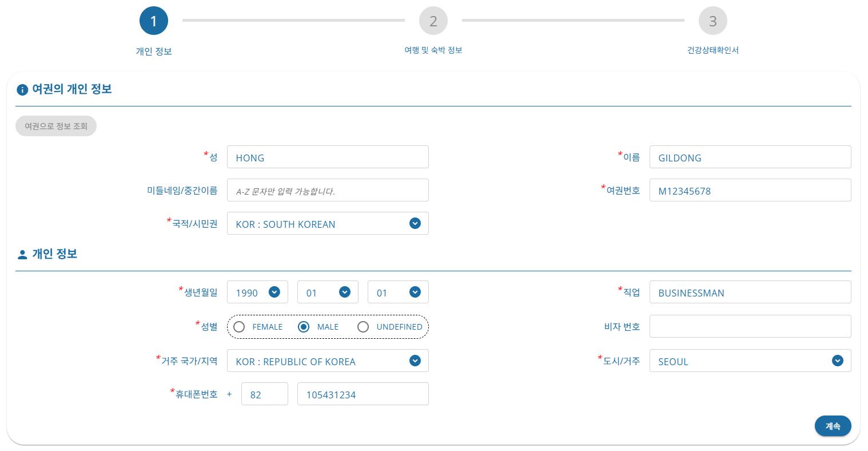The image size is (868, 451).
Task: Click the 미들네임/중간이름 input field
Action: pos(328,191)
